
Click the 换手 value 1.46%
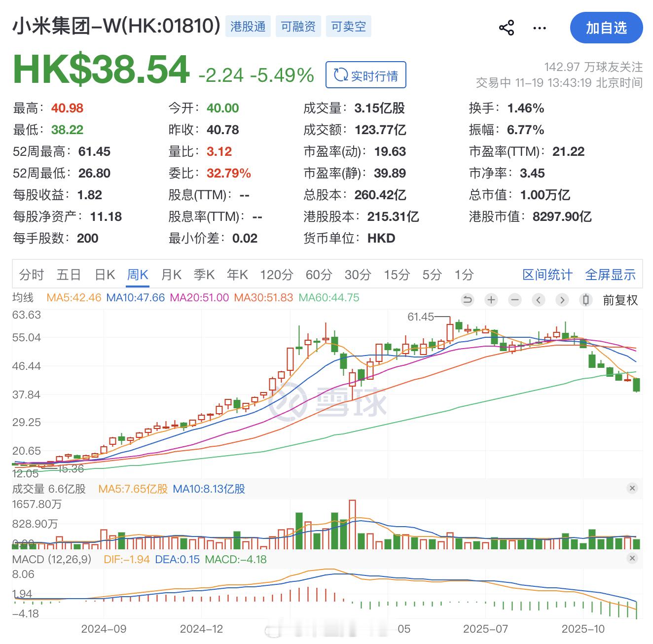coord(526,108)
